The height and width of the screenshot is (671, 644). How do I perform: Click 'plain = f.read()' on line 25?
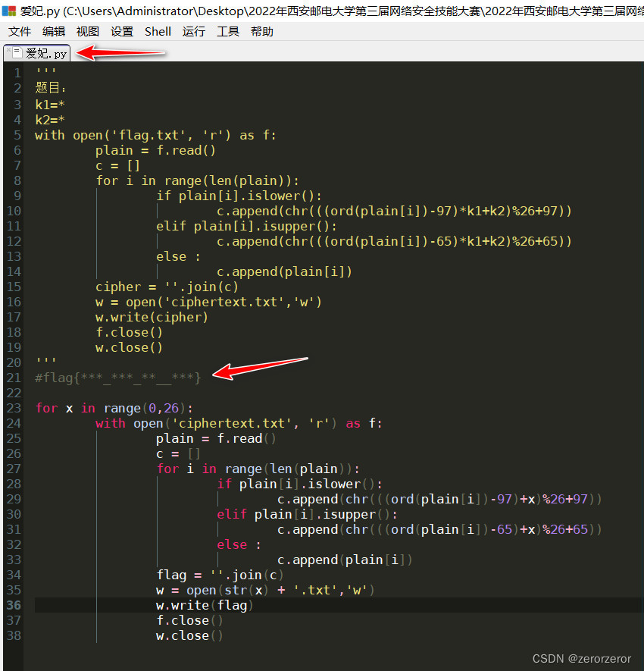pyautogui.click(x=216, y=439)
